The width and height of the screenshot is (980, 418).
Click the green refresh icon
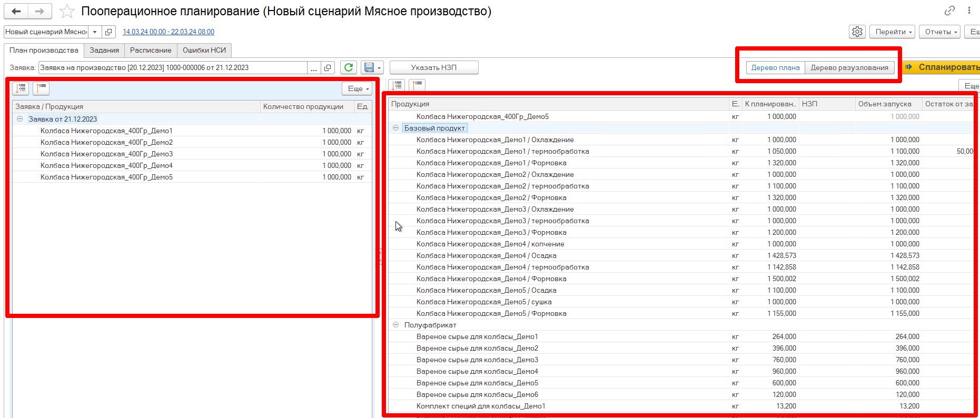tap(348, 67)
